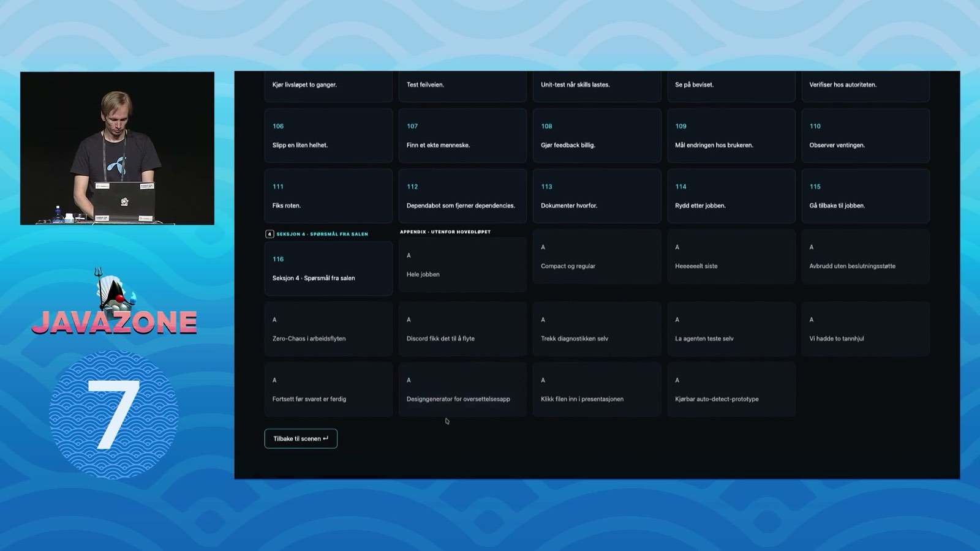
Task: Open appendix card 'La agenten teste selv'
Action: 731,329
